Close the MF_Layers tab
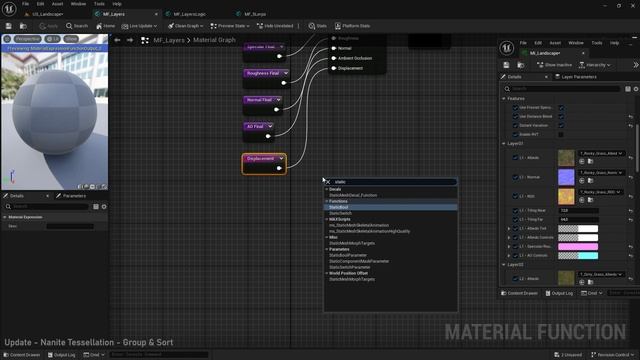The width and height of the screenshot is (640, 360). pyautogui.click(x=156, y=14)
